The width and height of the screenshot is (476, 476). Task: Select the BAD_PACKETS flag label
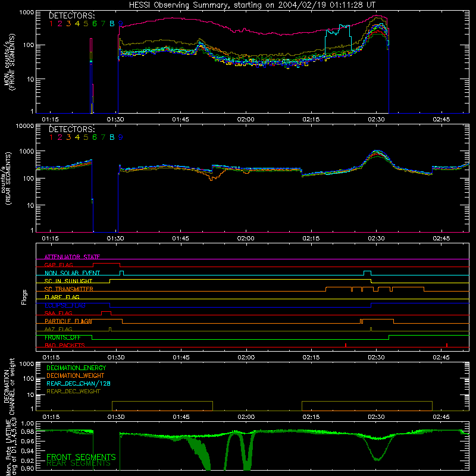(65, 345)
